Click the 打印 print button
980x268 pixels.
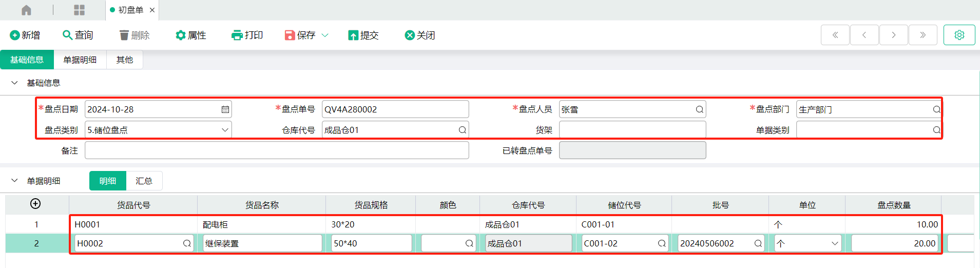(x=247, y=35)
